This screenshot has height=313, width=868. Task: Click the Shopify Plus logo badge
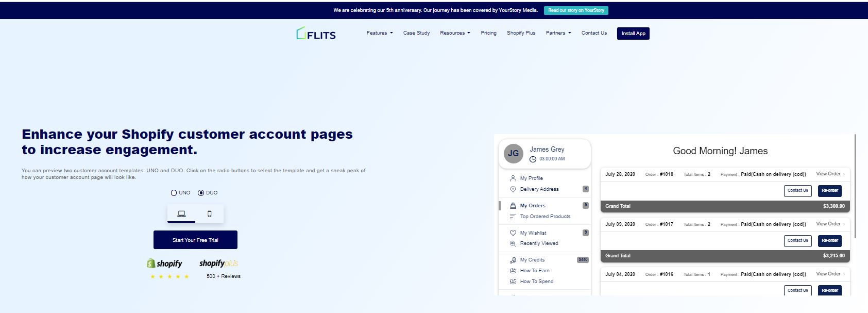[218, 263]
